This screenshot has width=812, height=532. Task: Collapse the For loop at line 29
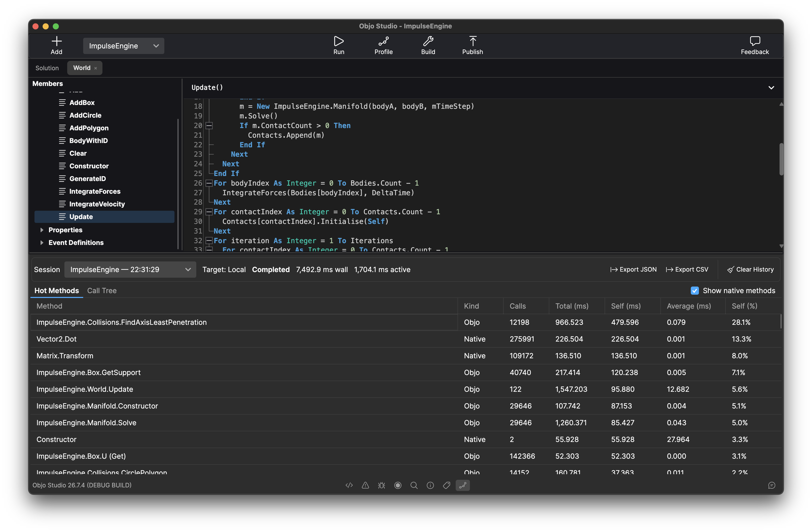point(209,212)
